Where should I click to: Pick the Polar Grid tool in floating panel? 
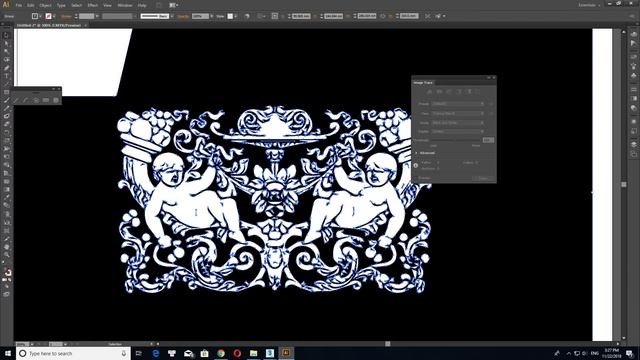[x=56, y=100]
